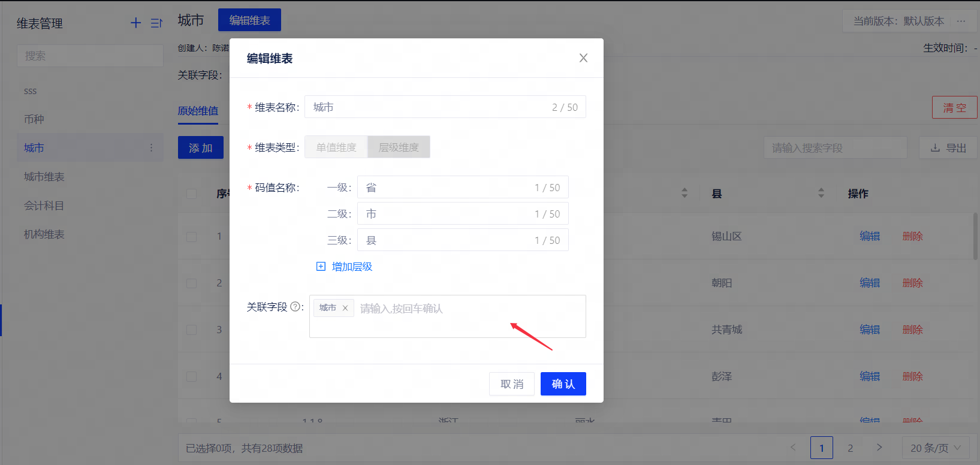Viewport: 980px width, 465px height.
Task: Click the help icon next to 关联字段
Action: 295,307
